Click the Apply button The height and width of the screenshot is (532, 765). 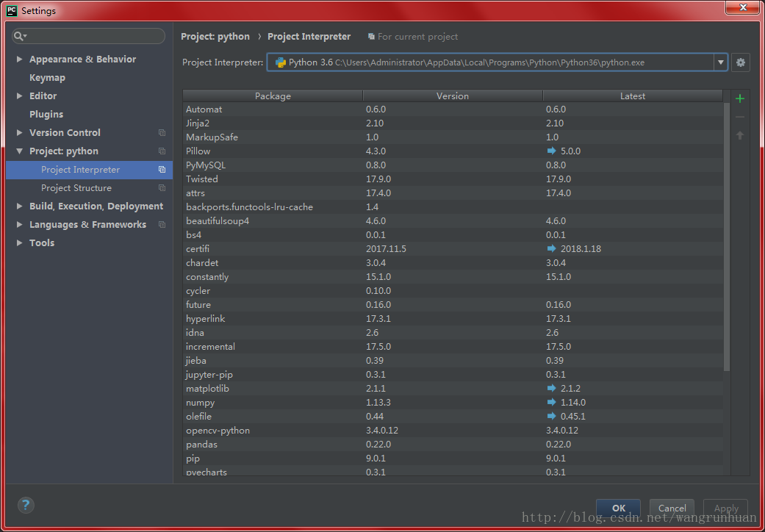coord(725,508)
